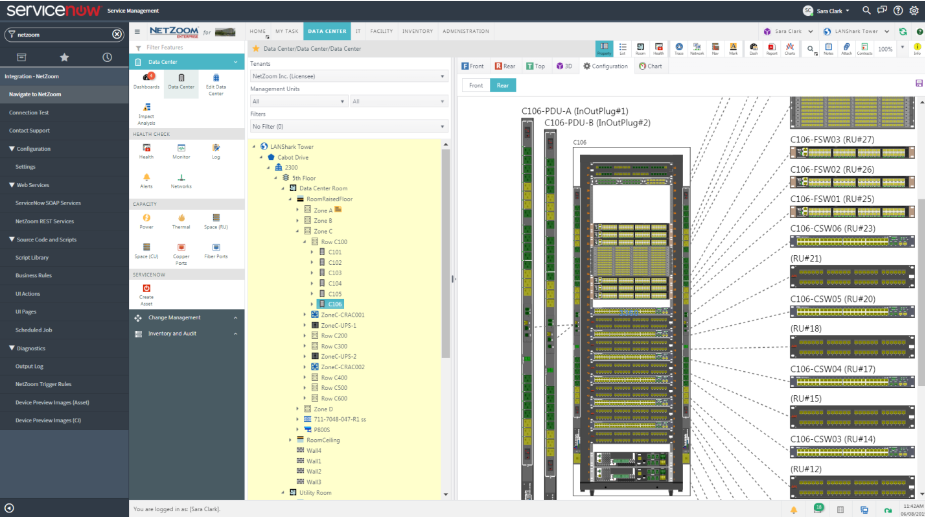Open the No Filter (0) dropdown
Viewport: 925px width, 517px height.
pos(349,126)
